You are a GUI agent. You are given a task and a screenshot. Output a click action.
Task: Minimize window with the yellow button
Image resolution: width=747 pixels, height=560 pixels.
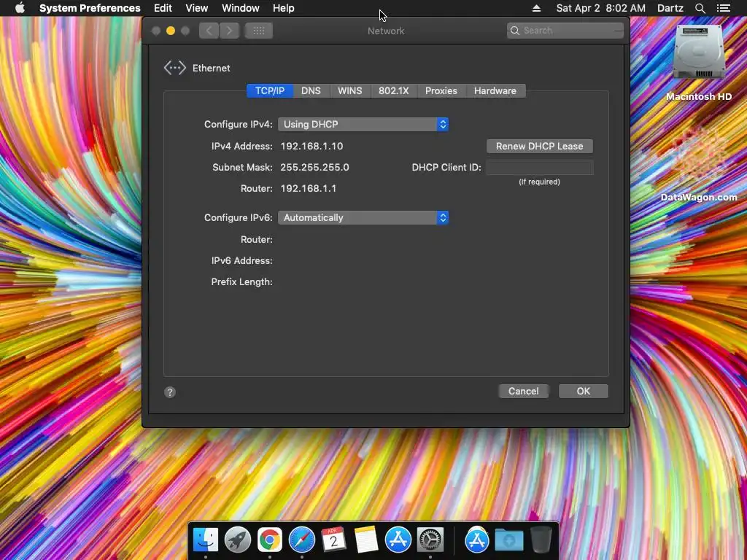[171, 31]
